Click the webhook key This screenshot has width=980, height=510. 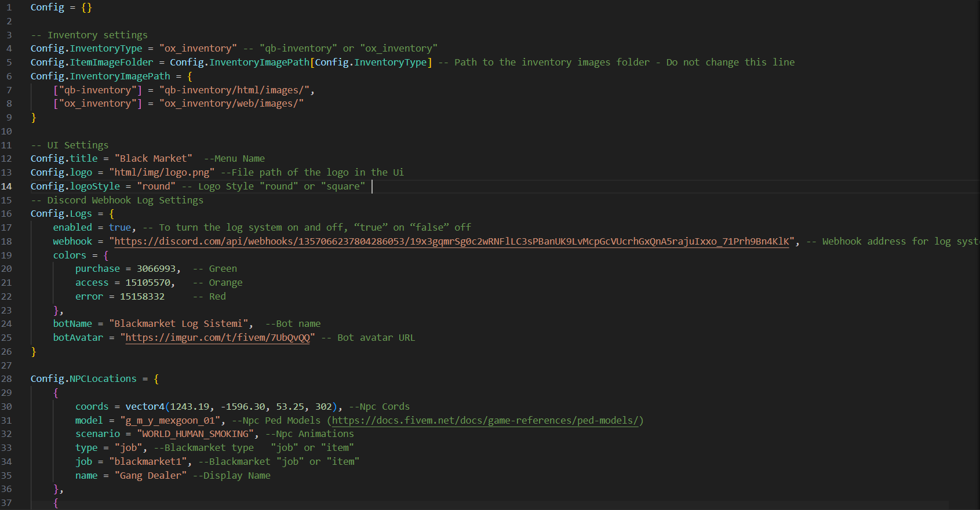click(72, 241)
